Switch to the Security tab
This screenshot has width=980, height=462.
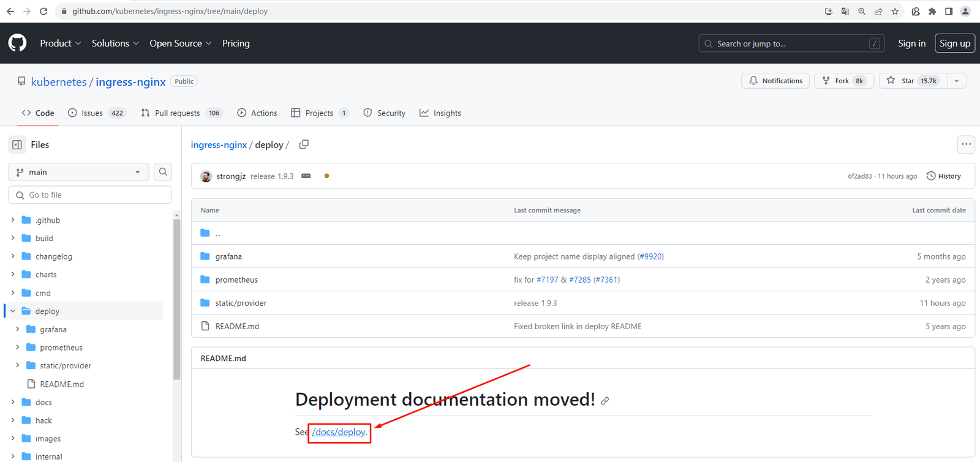[x=385, y=113]
